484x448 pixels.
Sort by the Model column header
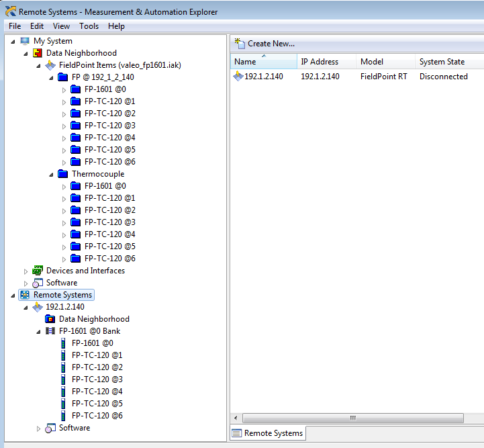(385, 61)
